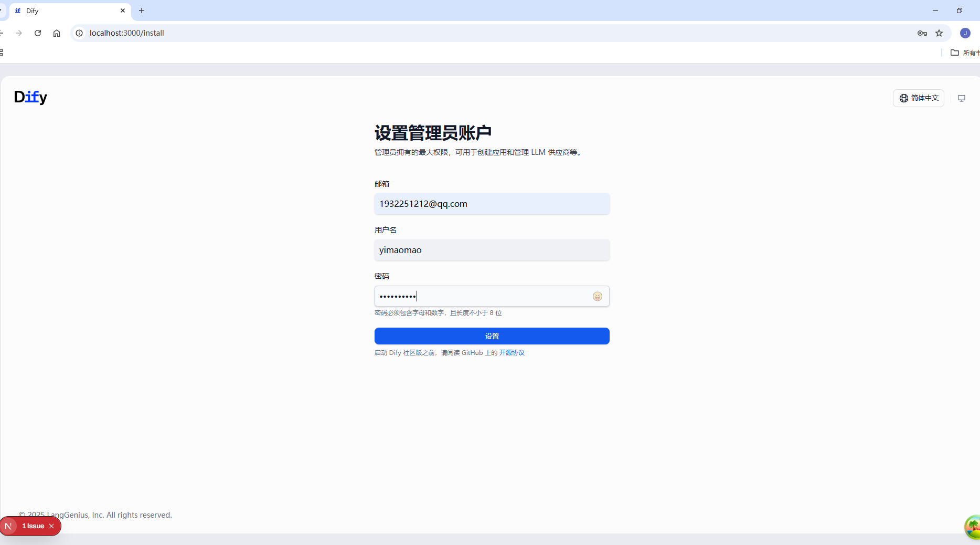Go to browser home page icon
The width and height of the screenshot is (980, 545).
pos(57,33)
